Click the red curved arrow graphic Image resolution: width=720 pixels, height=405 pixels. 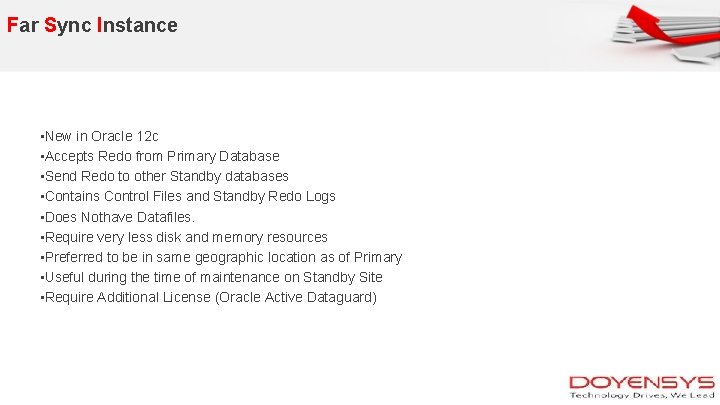tap(655, 20)
